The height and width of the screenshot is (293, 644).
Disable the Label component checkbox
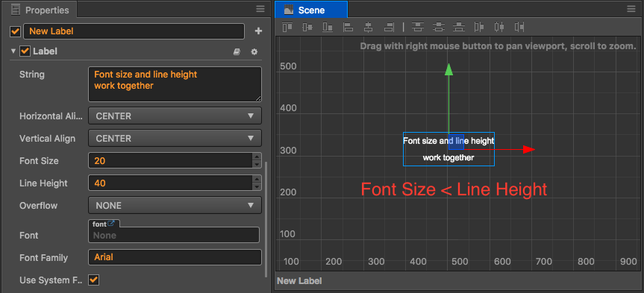[x=25, y=51]
